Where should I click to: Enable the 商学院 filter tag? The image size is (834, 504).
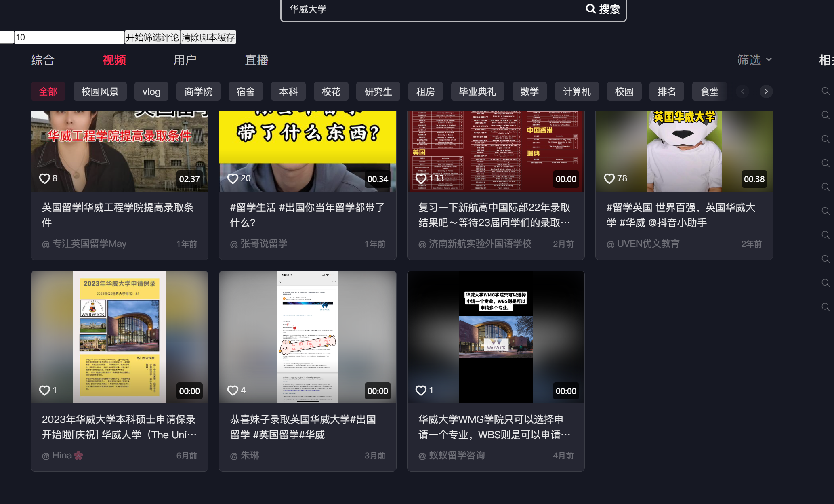(198, 91)
